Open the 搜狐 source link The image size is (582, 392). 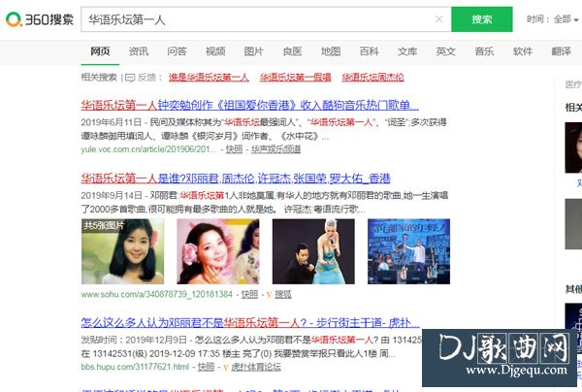click(283, 294)
